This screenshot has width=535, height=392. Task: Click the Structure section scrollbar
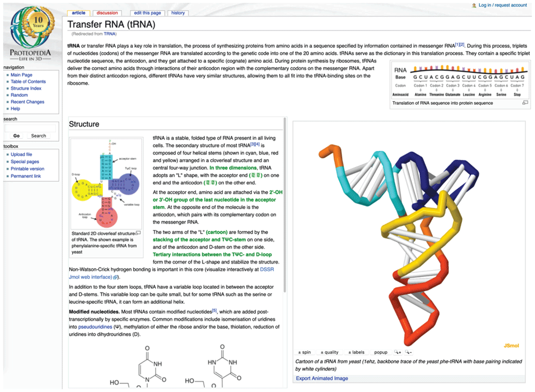285,205
